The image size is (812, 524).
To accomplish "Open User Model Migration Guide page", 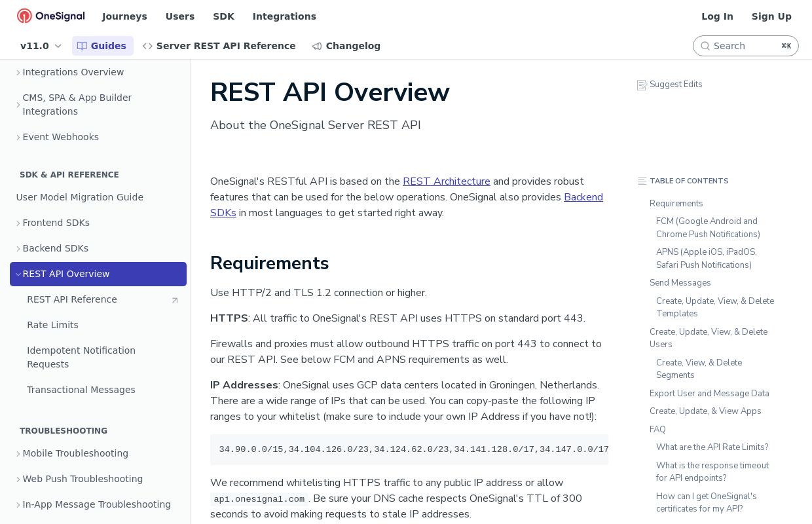I will click(98, 197).
